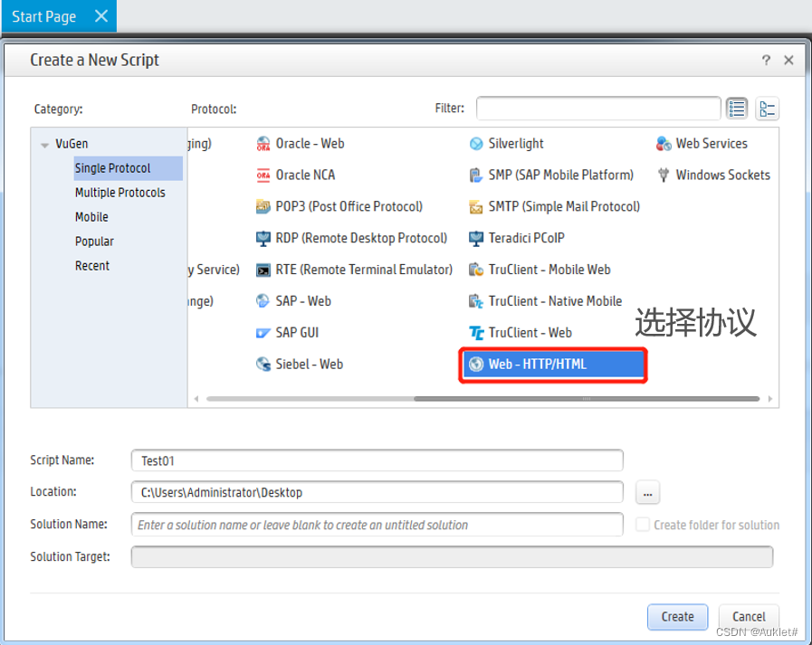Viewport: 812px width, 645px height.
Task: Click the SAP - Web protocol icon
Action: click(263, 300)
